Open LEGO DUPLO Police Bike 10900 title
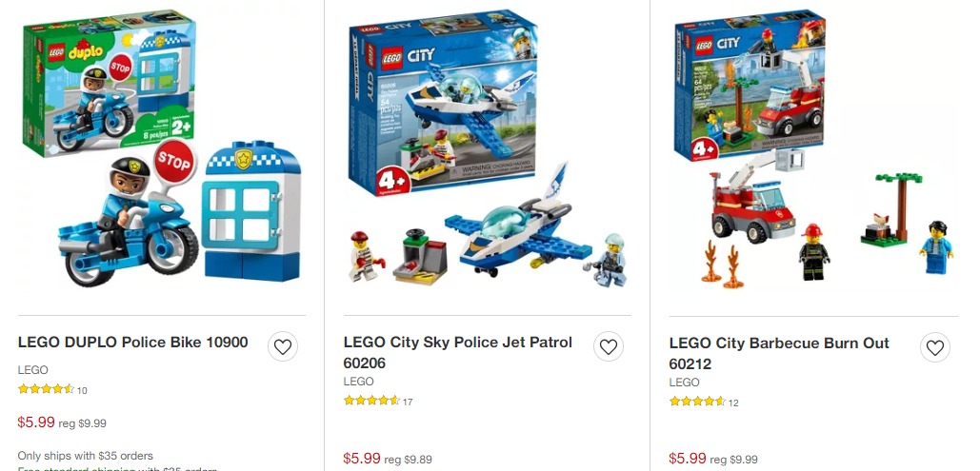The width and height of the screenshot is (980, 471). pyautogui.click(x=133, y=343)
